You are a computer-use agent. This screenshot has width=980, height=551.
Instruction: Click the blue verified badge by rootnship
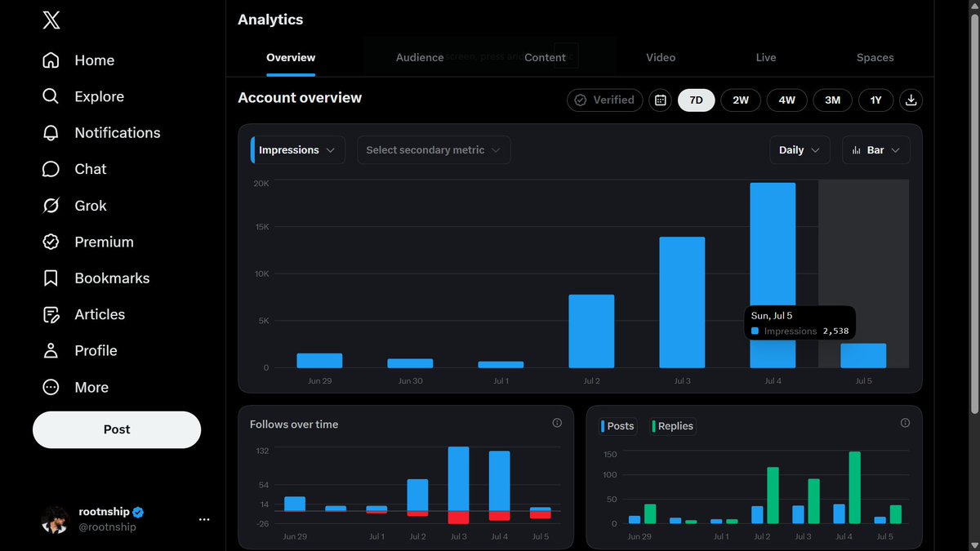[139, 512]
